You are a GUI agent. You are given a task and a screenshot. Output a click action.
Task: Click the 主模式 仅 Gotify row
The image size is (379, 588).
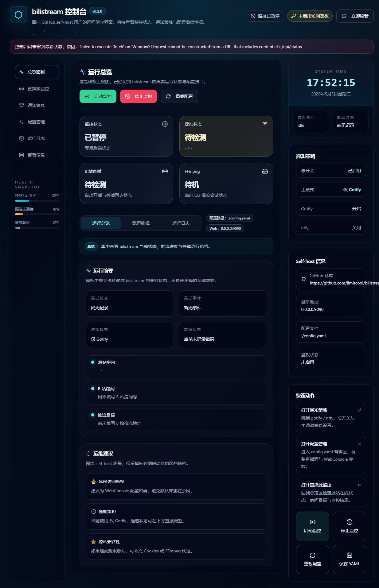(x=331, y=190)
